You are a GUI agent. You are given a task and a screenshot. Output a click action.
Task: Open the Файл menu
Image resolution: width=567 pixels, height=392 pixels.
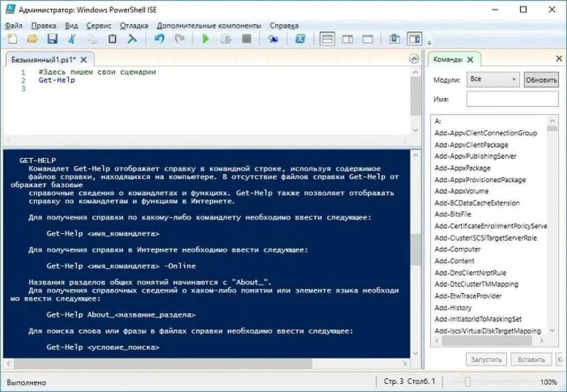[14, 25]
